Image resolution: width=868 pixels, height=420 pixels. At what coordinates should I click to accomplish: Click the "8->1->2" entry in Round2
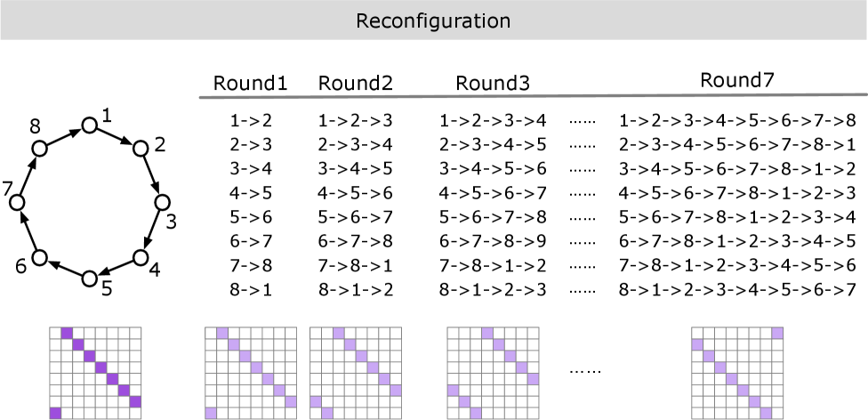[x=355, y=288]
